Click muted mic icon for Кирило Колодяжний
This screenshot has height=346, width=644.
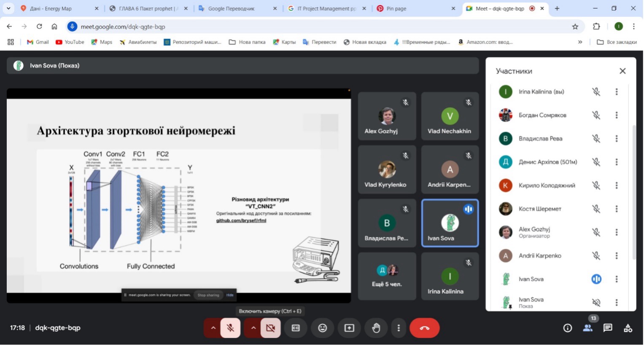(596, 185)
